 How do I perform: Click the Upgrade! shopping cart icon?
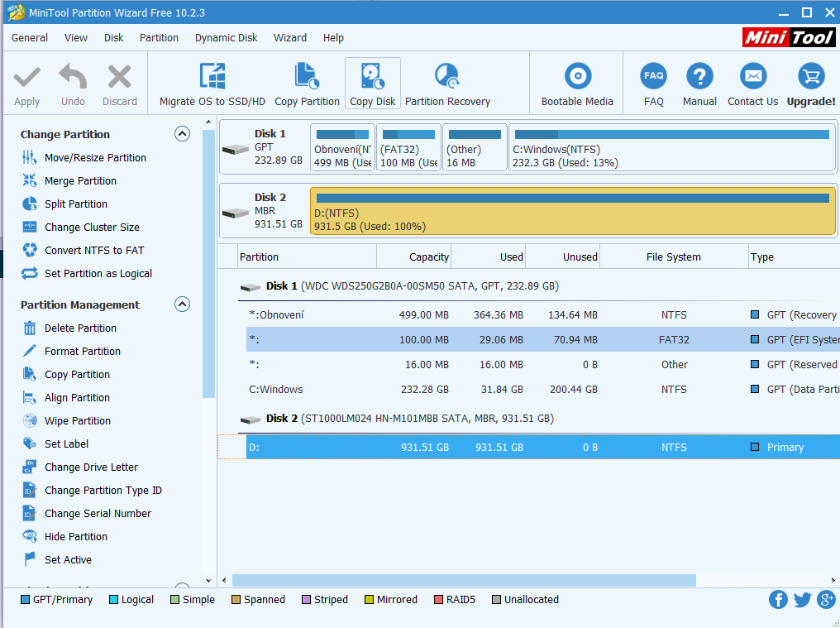click(x=810, y=77)
